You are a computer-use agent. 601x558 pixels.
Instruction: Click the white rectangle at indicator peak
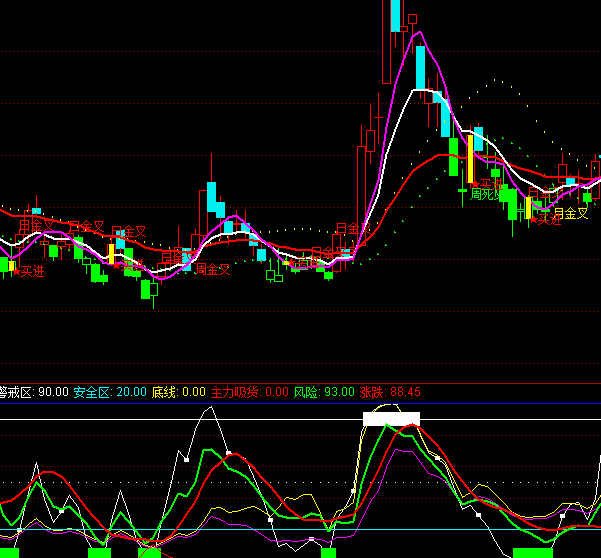391,419
